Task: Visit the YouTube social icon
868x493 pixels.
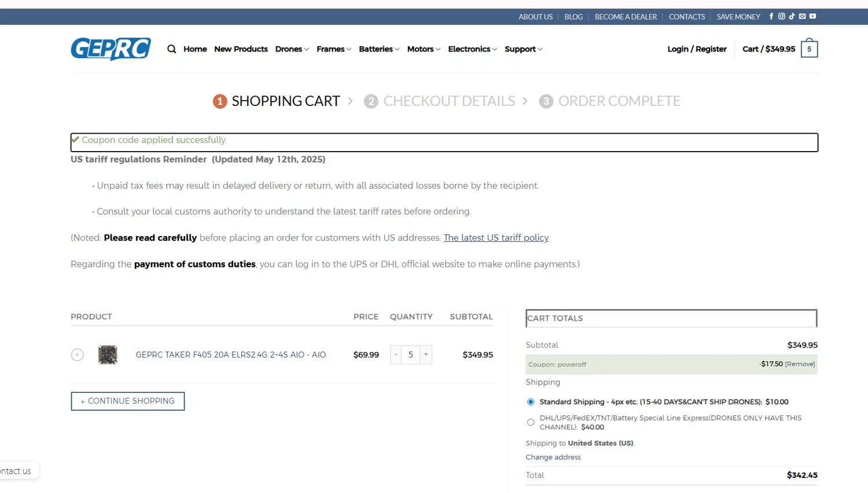Action: pyautogui.click(x=812, y=16)
